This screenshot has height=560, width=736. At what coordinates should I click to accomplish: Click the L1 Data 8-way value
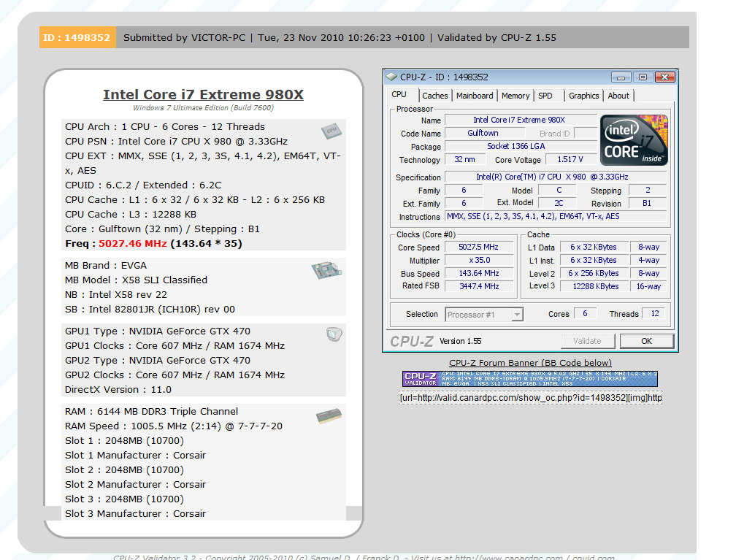point(648,247)
